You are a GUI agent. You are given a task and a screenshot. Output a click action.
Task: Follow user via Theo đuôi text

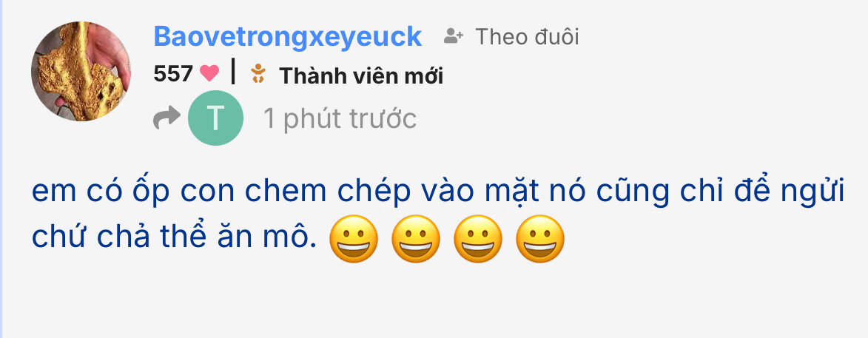[527, 37]
